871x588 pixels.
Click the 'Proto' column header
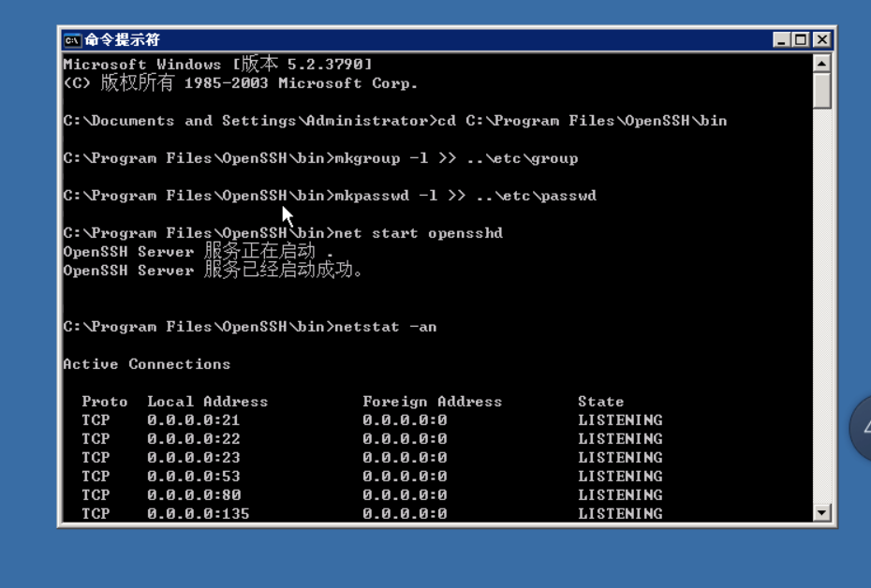coord(105,402)
